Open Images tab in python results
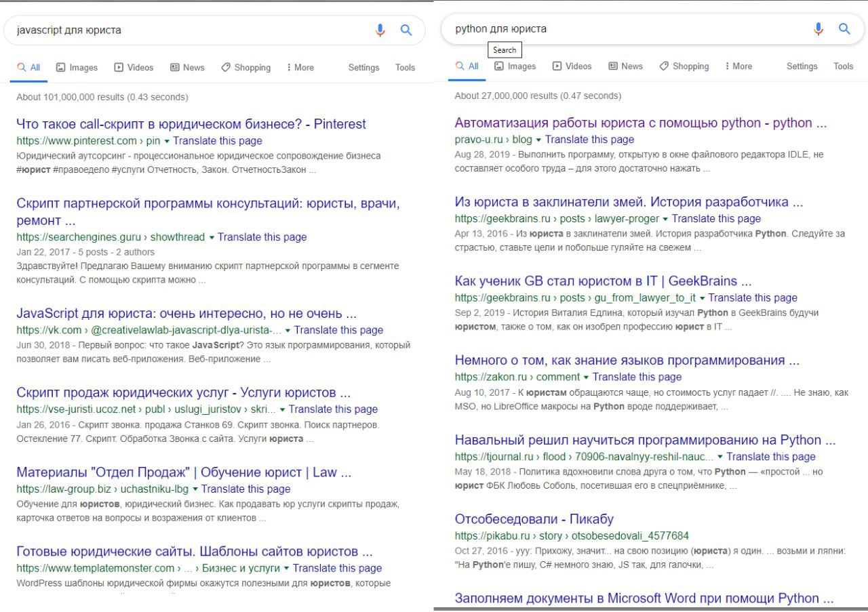 click(515, 66)
